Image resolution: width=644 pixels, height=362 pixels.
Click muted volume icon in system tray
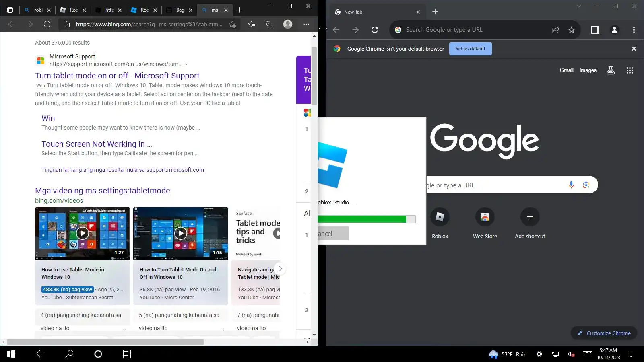(x=571, y=354)
